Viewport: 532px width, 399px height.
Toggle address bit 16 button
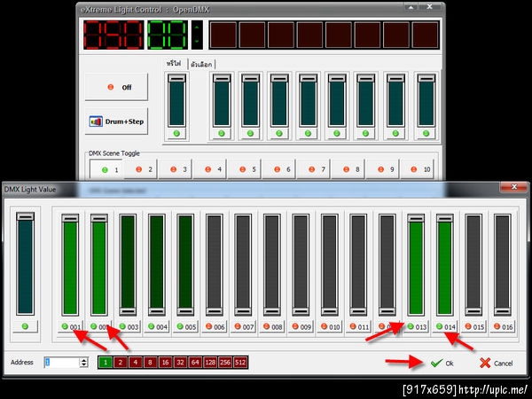pyautogui.click(x=165, y=362)
